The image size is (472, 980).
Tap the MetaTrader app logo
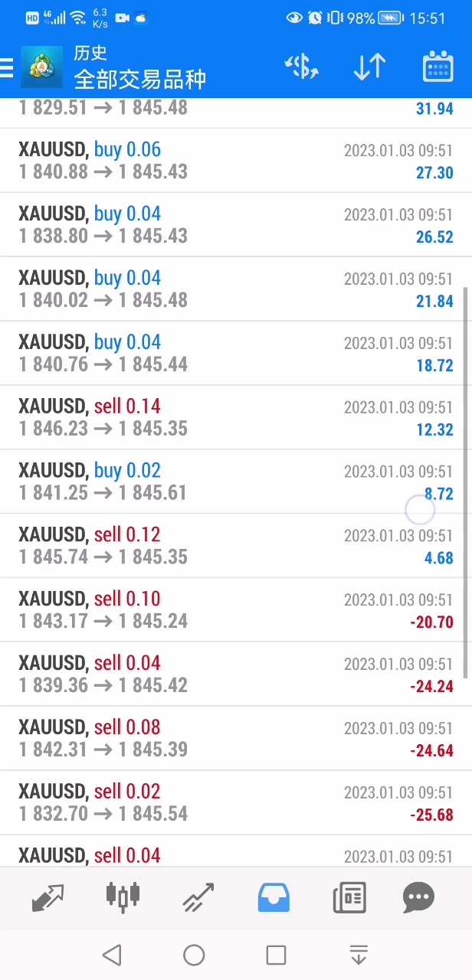(x=41, y=67)
